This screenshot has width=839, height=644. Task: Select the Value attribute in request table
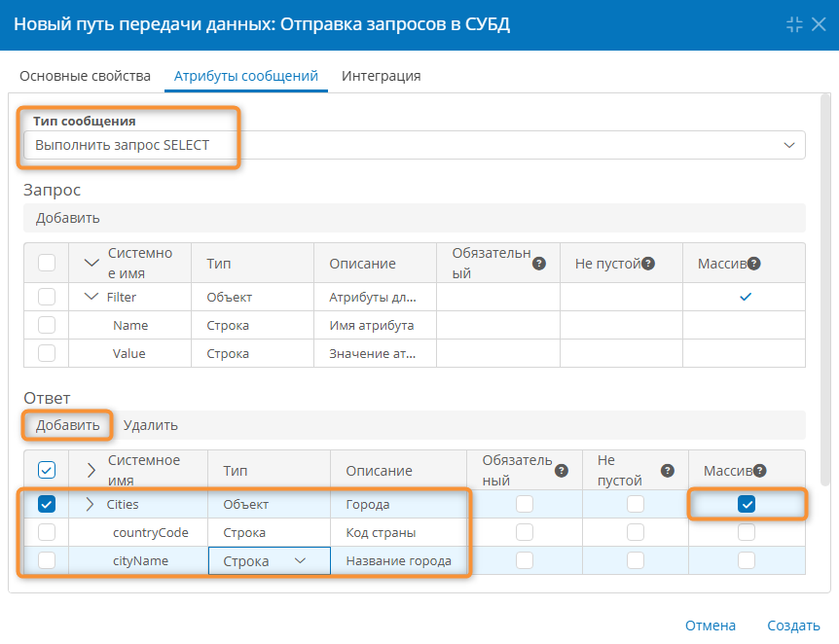[x=130, y=353]
